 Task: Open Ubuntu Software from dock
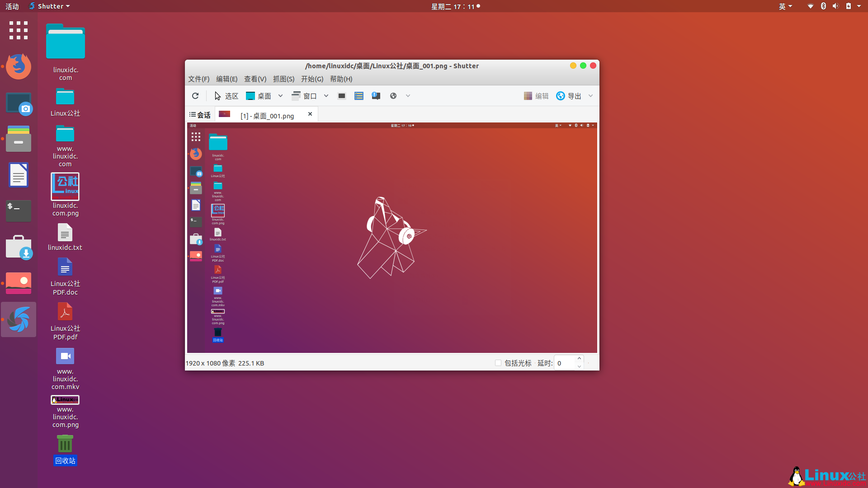[19, 247]
